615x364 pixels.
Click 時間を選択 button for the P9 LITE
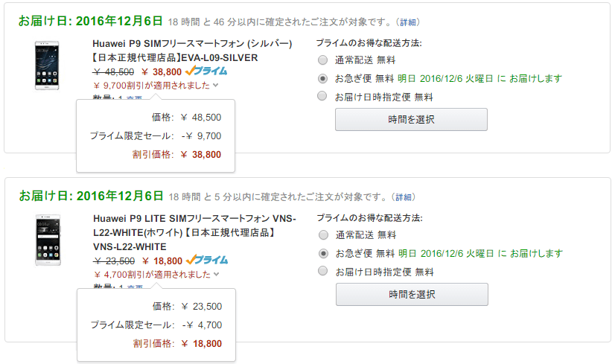click(412, 294)
